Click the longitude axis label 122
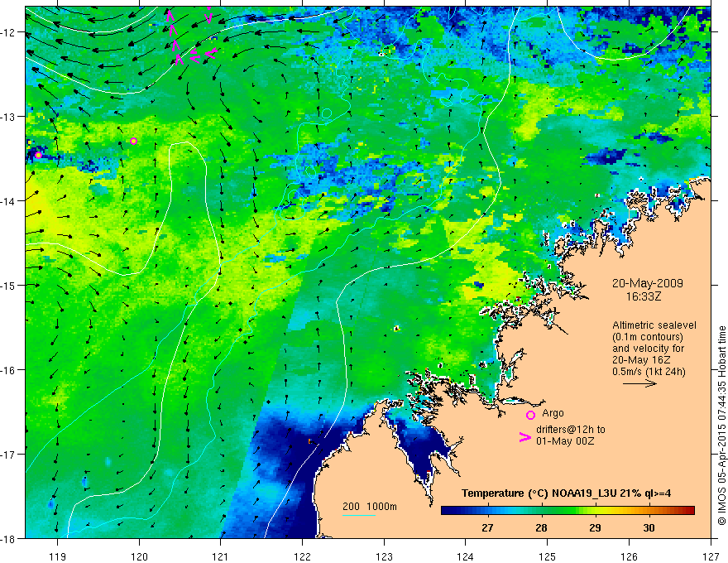Image resolution: width=728 pixels, height=563 pixels. pos(302,556)
